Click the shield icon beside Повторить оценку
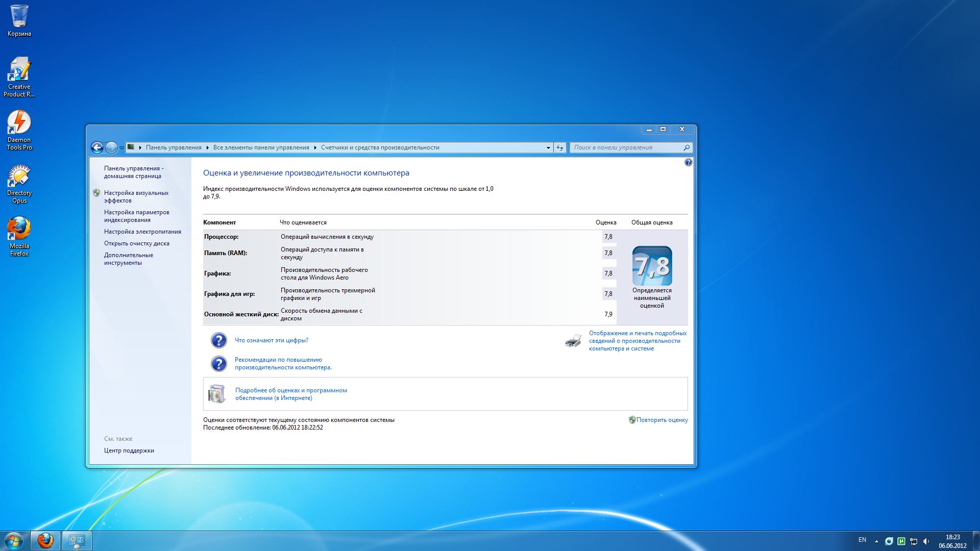Viewport: 980px width, 551px height. 632,420
